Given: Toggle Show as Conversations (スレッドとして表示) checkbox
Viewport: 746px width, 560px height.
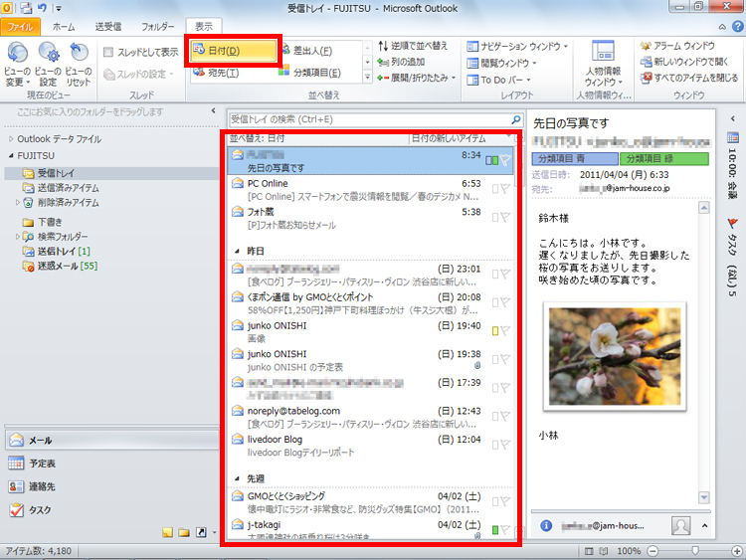Looking at the screenshot, I should click(108, 52).
